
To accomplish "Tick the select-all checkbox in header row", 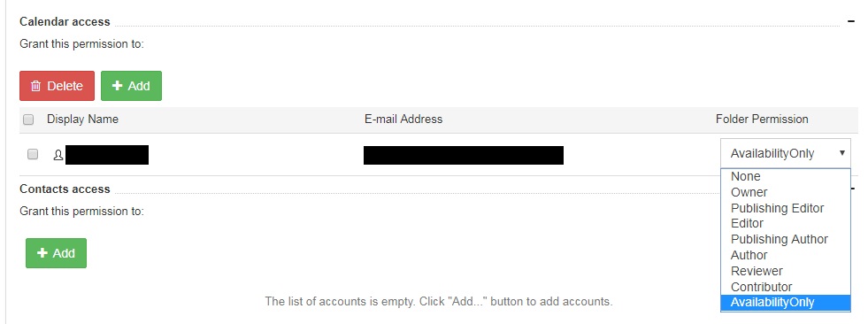I will (28, 120).
